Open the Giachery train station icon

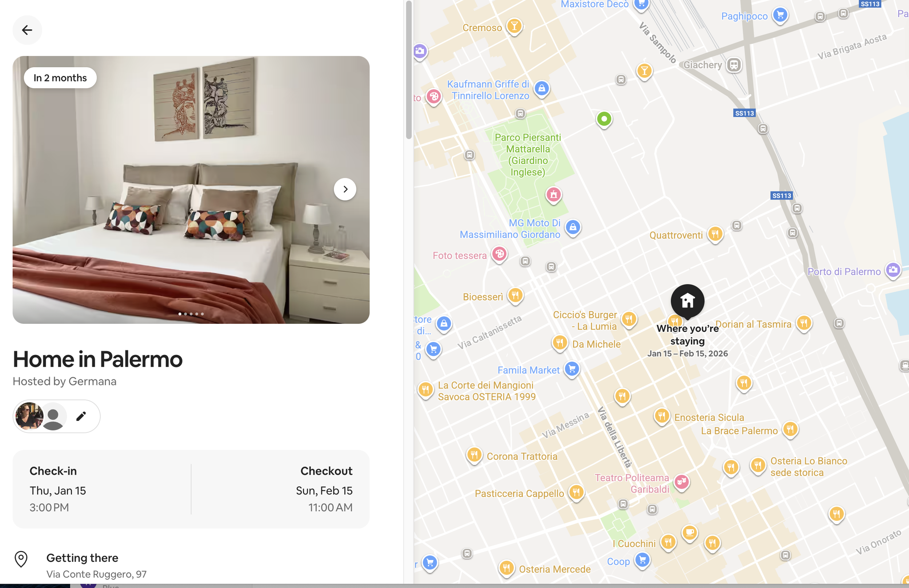pyautogui.click(x=734, y=64)
